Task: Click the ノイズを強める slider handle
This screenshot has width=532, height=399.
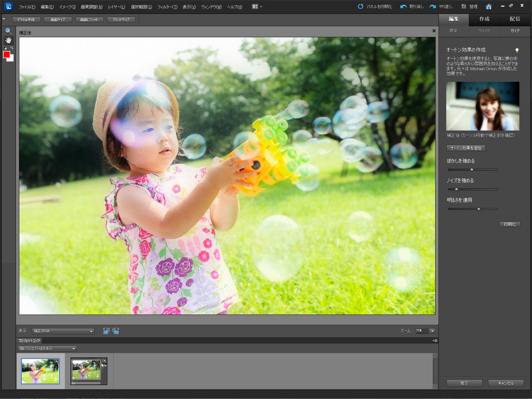Action: point(457,189)
